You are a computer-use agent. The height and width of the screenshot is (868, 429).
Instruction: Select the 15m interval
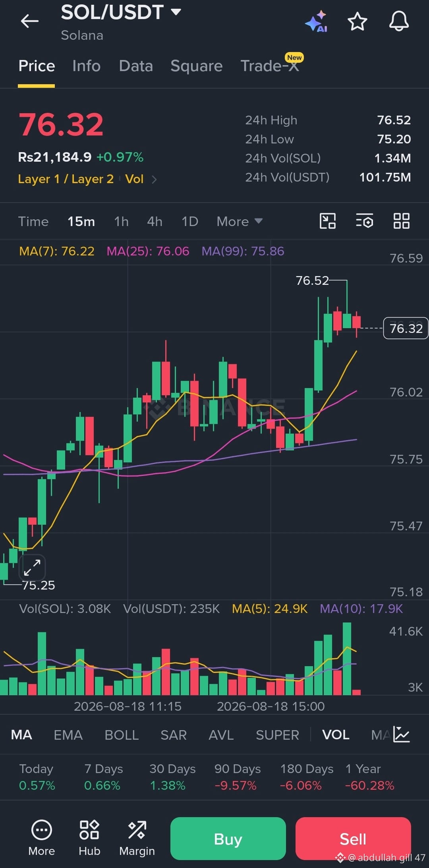pyautogui.click(x=81, y=221)
